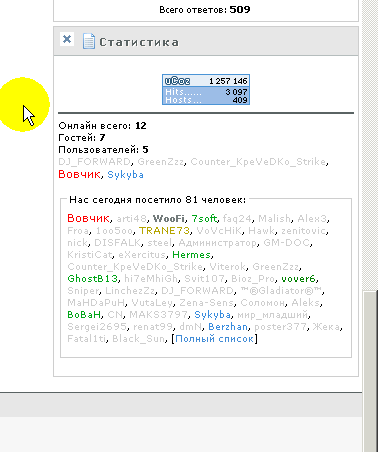Open DJ_FORWARD in the online users list
This screenshot has height=452, width=378.
(x=95, y=162)
